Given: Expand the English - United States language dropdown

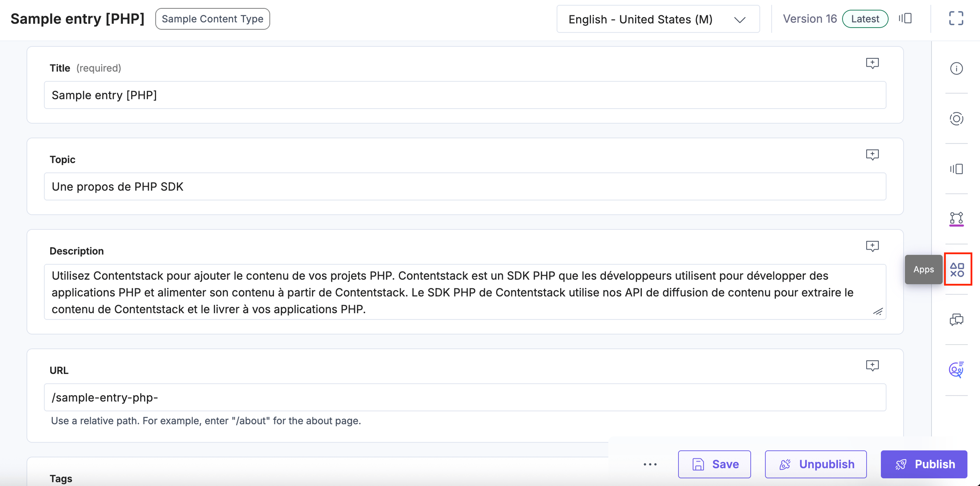Looking at the screenshot, I should pyautogui.click(x=658, y=19).
